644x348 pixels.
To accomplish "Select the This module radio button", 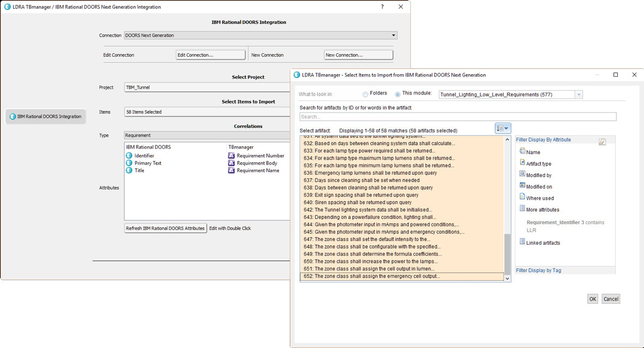I will click(397, 94).
